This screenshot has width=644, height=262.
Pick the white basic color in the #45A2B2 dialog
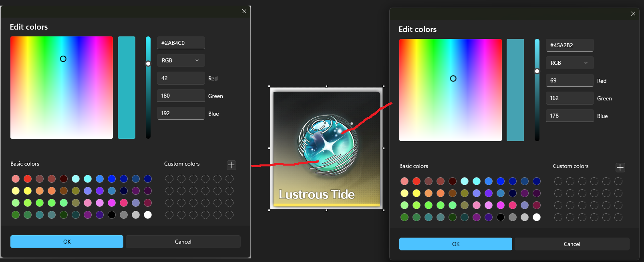point(537,217)
